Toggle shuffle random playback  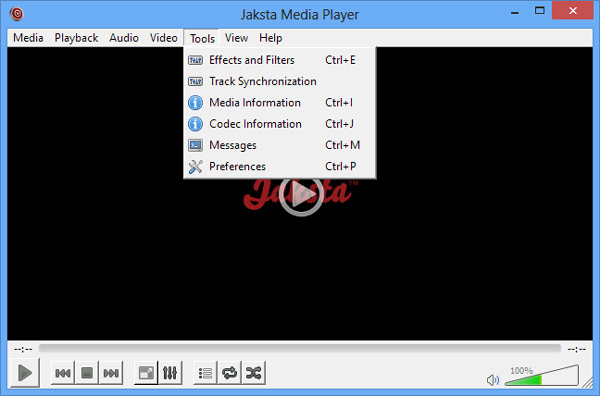coord(254,373)
